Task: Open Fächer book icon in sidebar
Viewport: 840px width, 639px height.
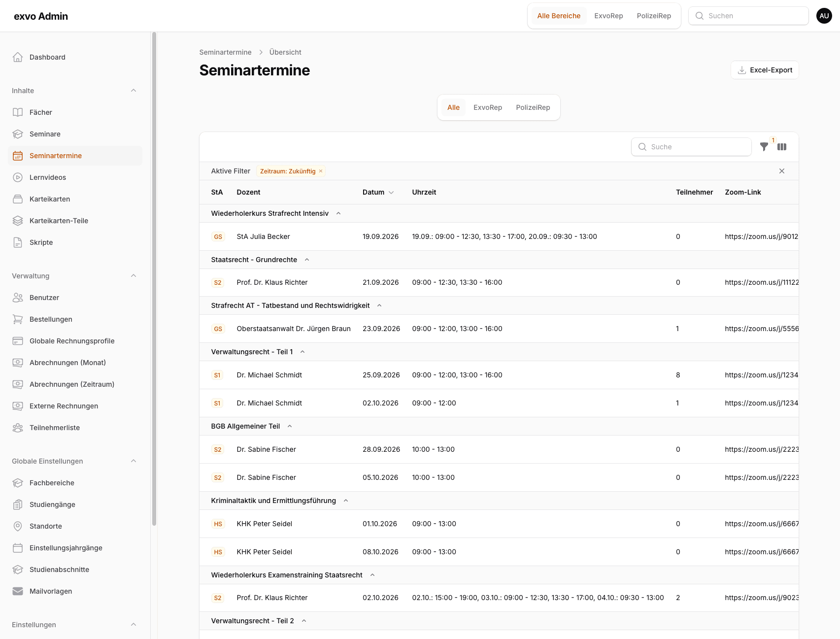Action: (18, 112)
